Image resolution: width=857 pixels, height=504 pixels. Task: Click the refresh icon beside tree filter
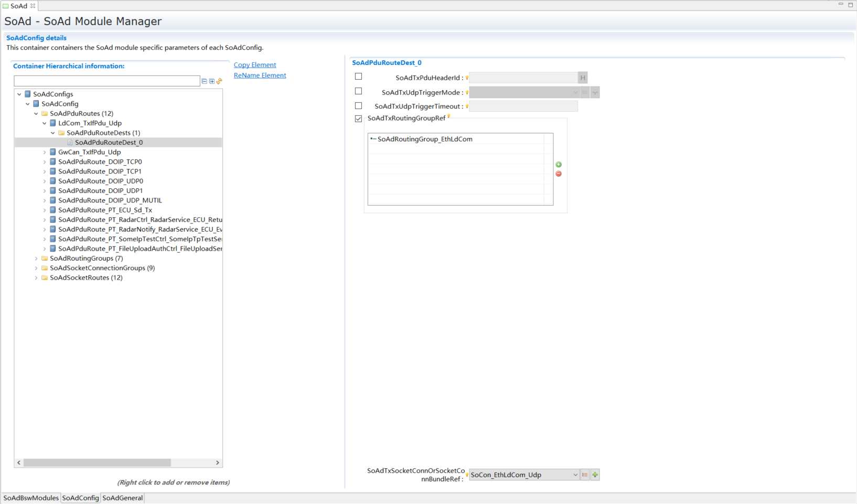point(219,81)
